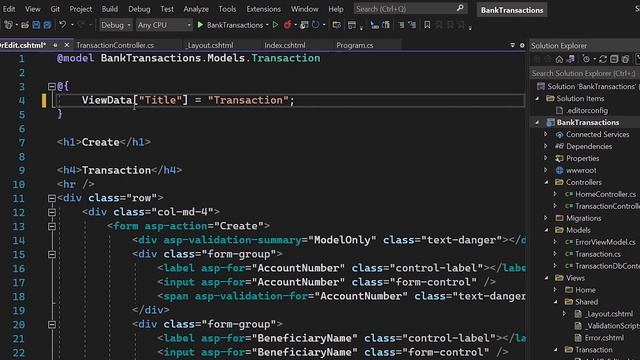This screenshot has height=360, width=640.
Task: Open editor tab settings gear
Action: 522,45
